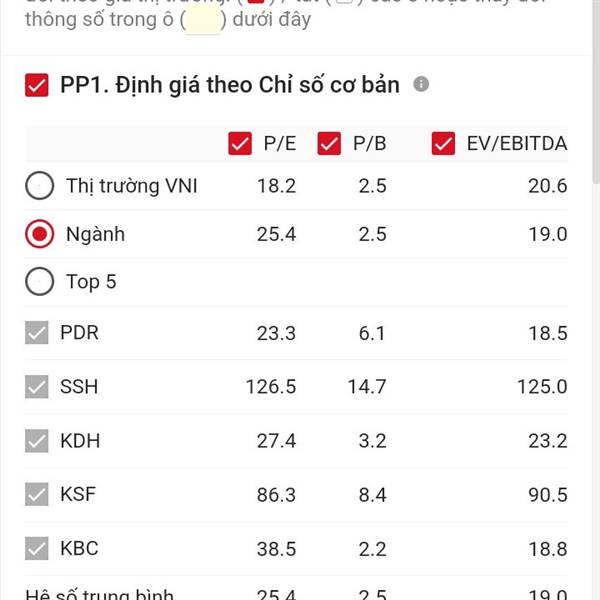600x600 pixels.
Task: Toggle the KSF stock checkbox
Action: [37, 494]
